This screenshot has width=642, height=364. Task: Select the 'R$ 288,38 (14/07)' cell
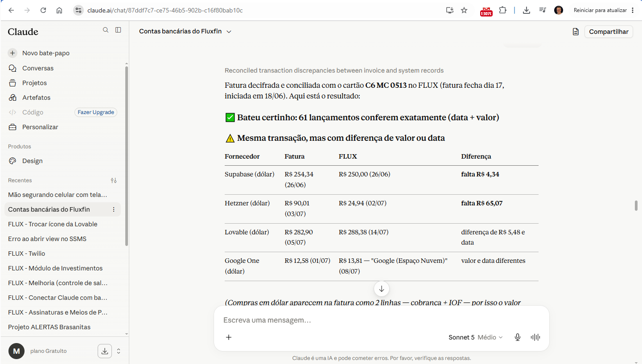(x=364, y=232)
